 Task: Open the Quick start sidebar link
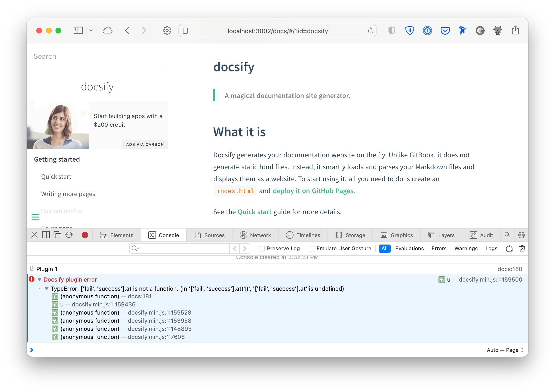pos(56,177)
